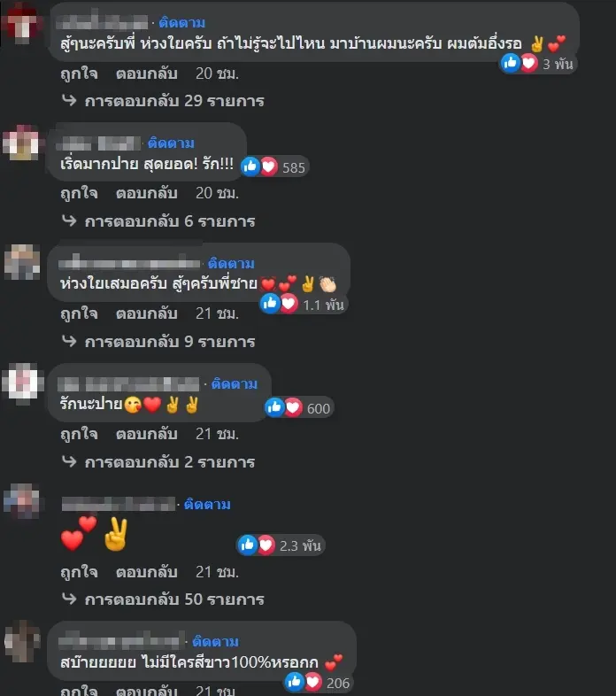The width and height of the screenshot is (616, 696).
Task: Click 21 ชม. timestamp under hearts-only comment
Action: click(217, 572)
